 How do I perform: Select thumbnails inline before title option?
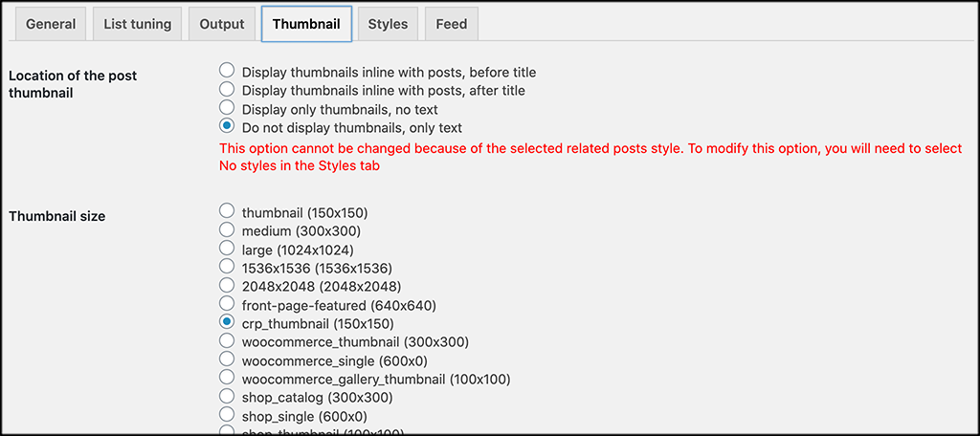coord(227,71)
